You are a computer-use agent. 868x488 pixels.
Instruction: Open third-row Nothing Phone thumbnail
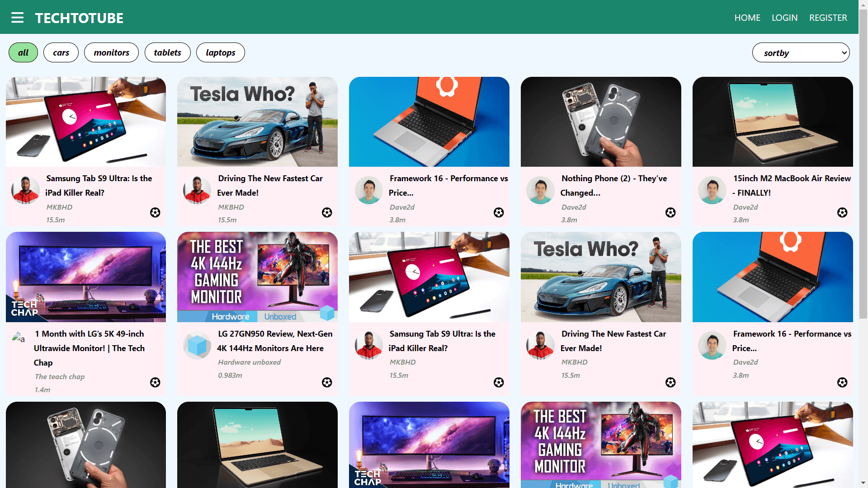[x=86, y=445]
